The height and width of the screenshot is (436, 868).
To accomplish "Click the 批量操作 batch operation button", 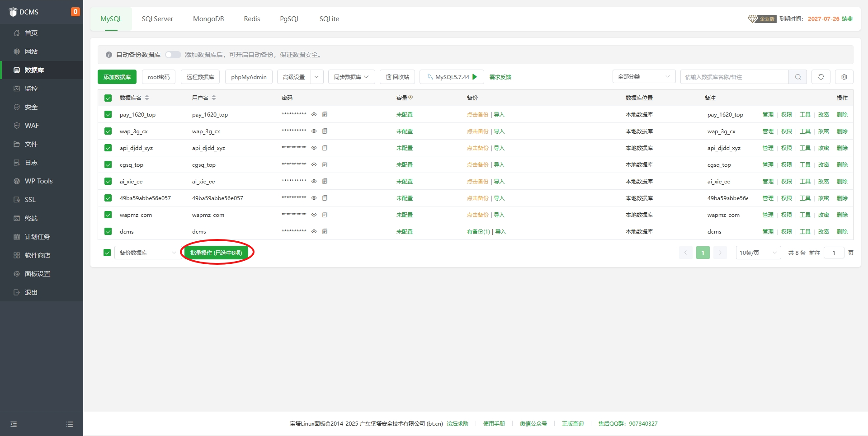I will point(216,253).
